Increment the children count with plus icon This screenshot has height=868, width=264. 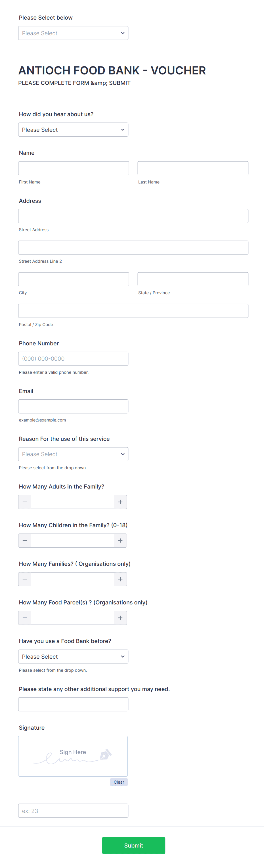pyautogui.click(x=120, y=541)
